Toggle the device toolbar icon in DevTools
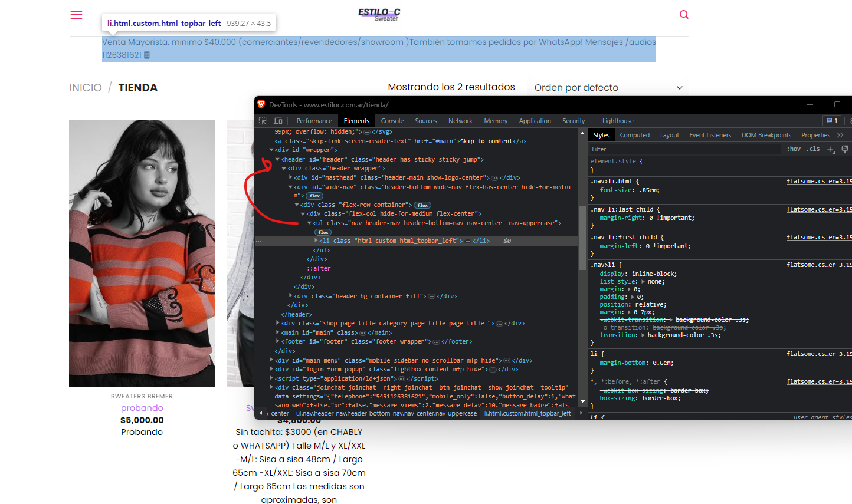Viewport: 852px width, 504px height. [278, 121]
